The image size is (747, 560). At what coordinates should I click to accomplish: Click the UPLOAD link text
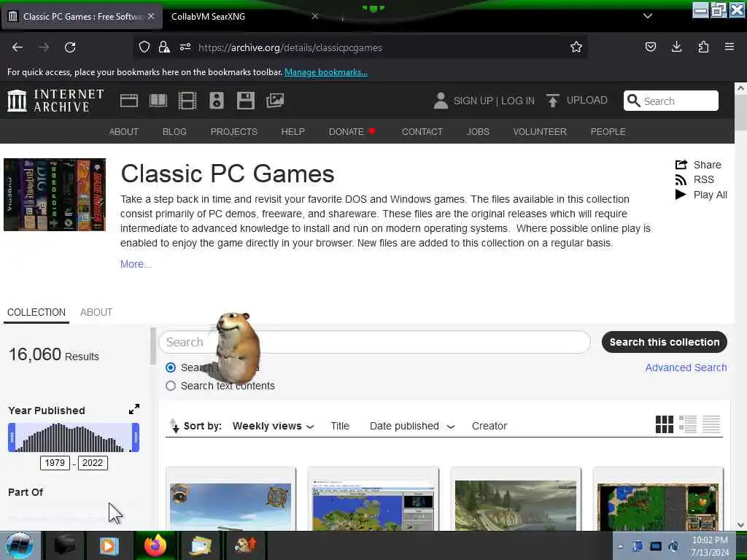[587, 100]
